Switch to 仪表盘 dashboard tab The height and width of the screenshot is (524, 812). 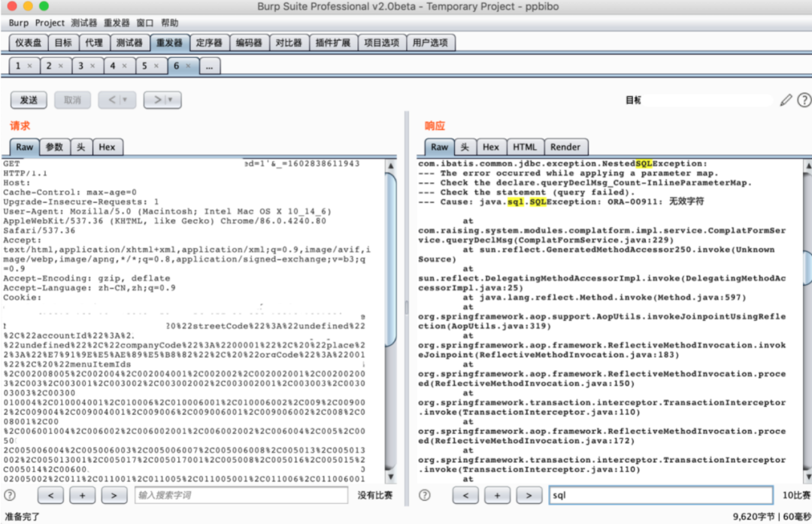coord(29,42)
